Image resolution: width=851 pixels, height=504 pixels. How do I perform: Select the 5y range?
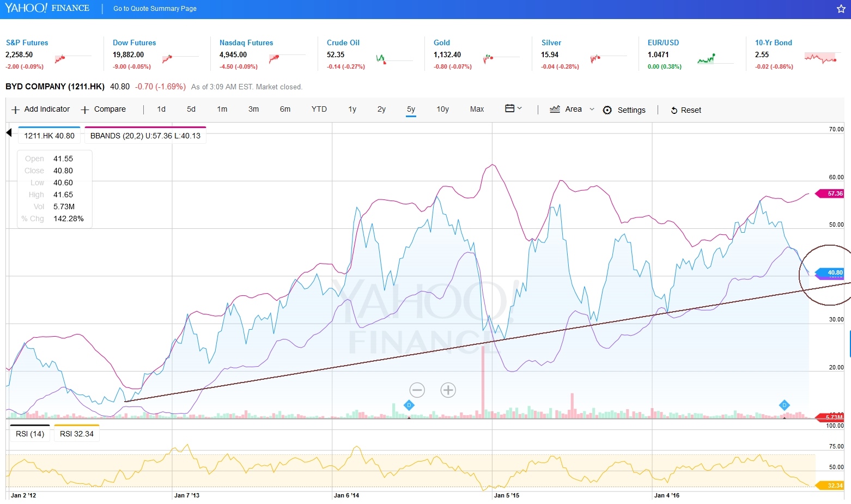coord(411,109)
